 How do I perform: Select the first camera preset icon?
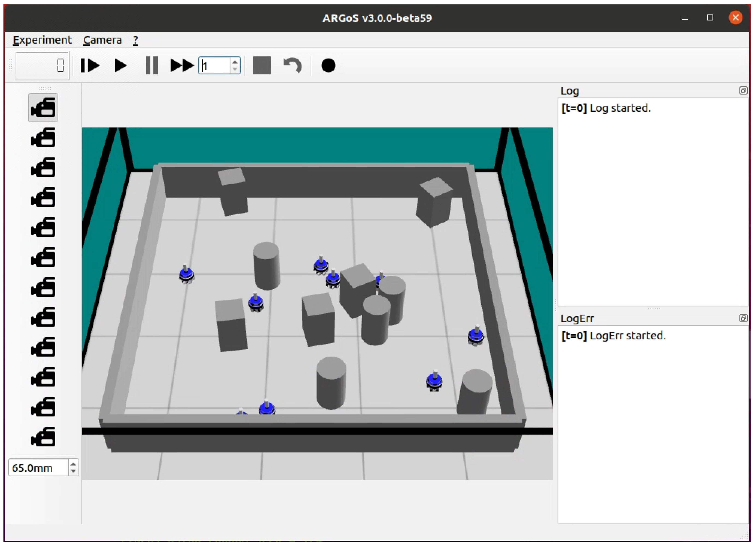[x=43, y=108]
